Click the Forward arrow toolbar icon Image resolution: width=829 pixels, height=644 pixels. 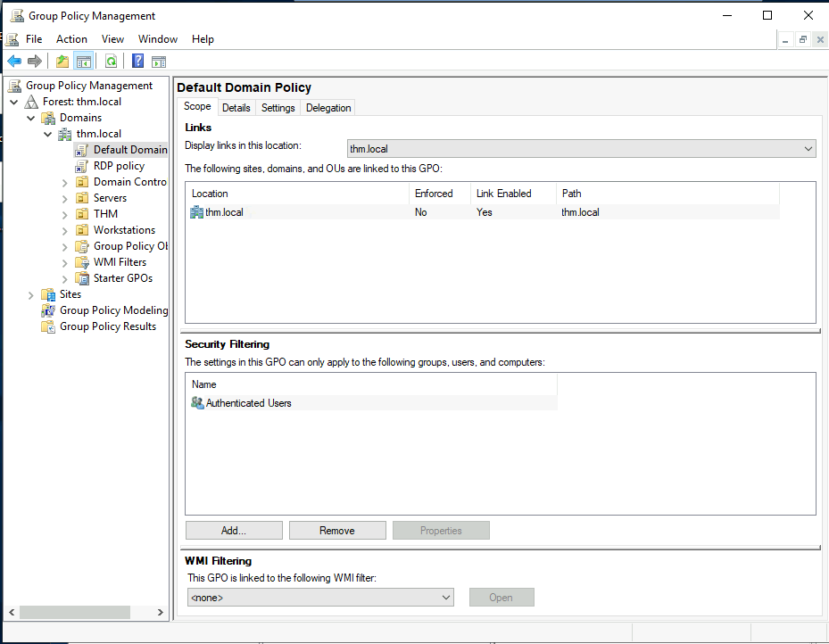point(35,62)
